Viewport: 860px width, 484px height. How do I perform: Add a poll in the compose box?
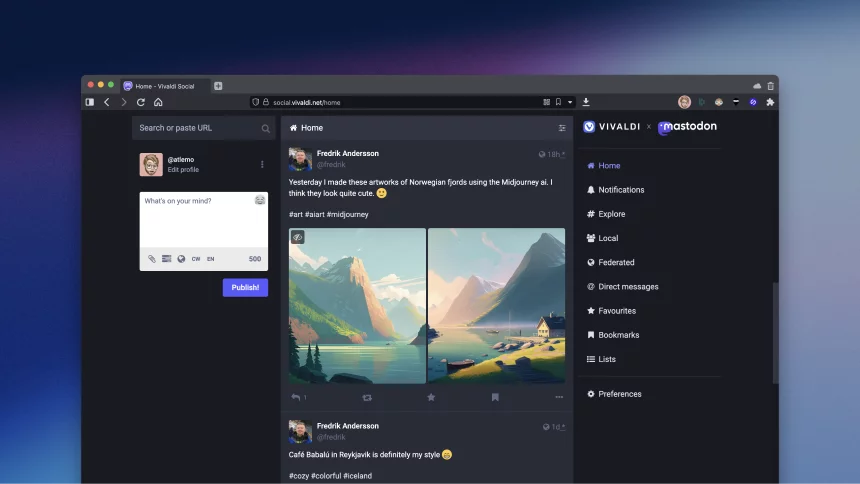167,259
